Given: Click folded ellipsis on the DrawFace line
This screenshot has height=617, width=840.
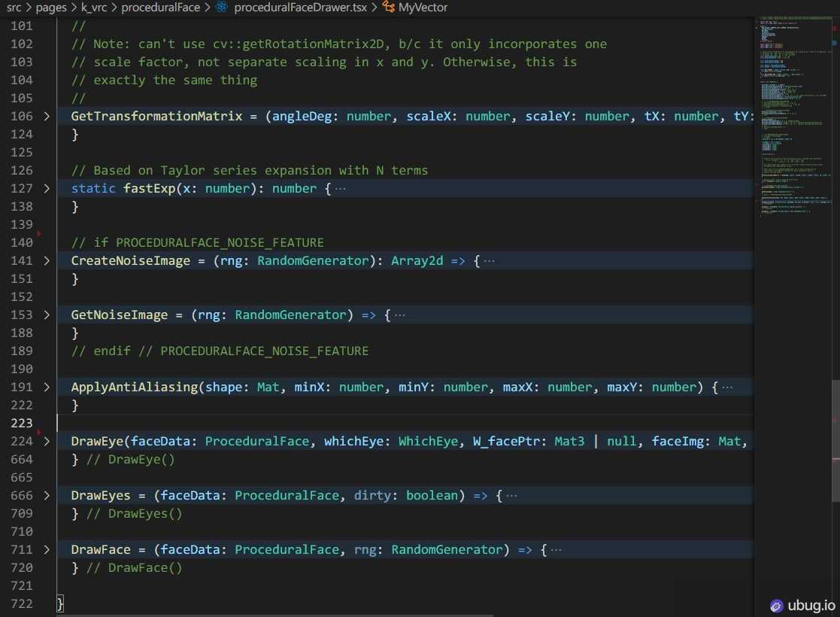Looking at the screenshot, I should (x=556, y=550).
